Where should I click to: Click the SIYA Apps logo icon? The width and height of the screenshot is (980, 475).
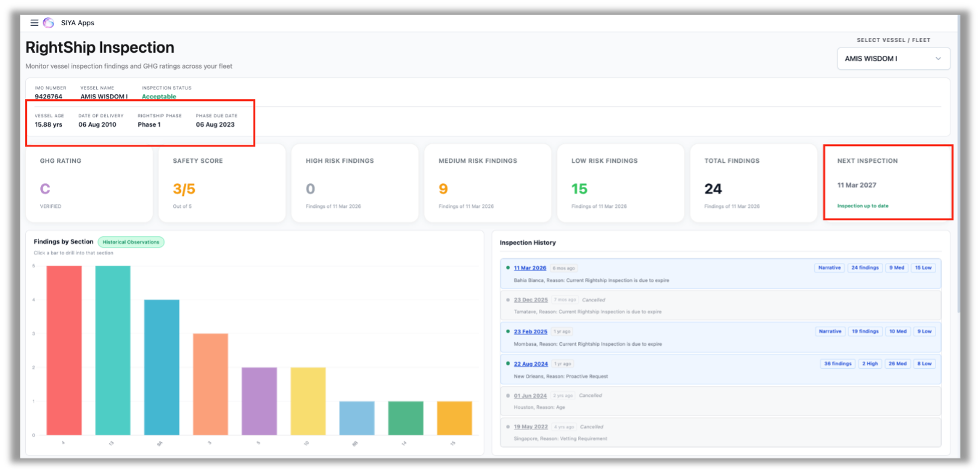(x=49, y=23)
